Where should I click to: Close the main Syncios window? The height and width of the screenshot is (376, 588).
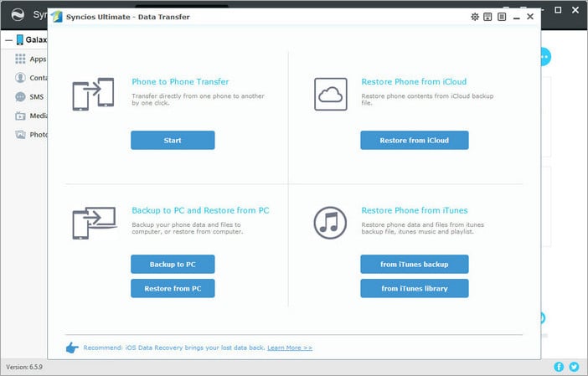575,10
